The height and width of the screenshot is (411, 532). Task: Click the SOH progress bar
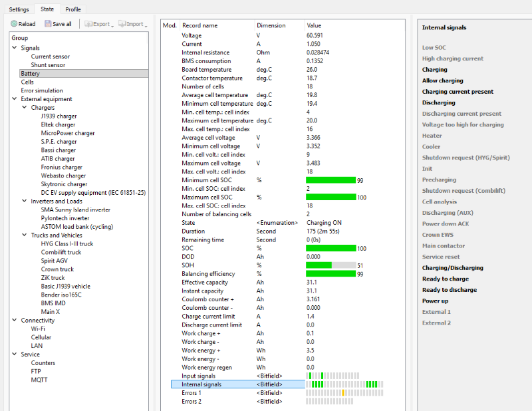[331, 265]
